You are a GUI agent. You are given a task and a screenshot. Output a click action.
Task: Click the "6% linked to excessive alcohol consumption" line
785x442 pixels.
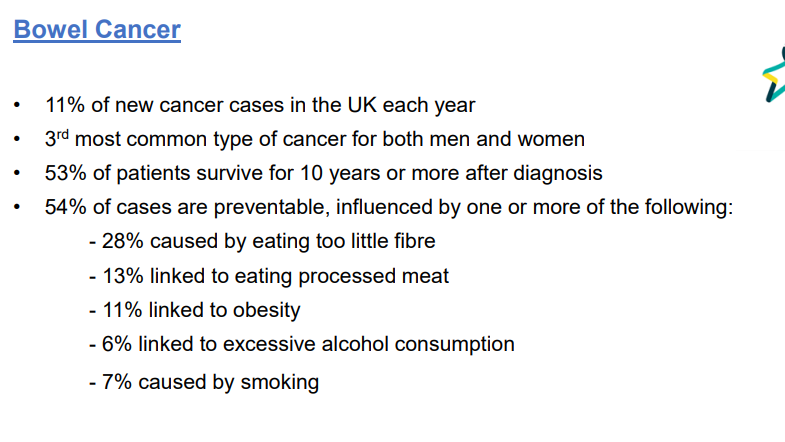tap(301, 344)
